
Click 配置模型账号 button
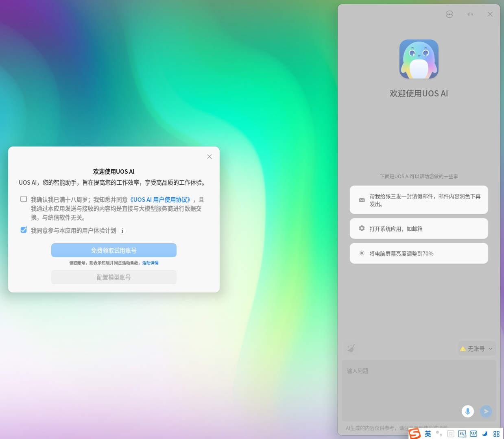click(114, 277)
